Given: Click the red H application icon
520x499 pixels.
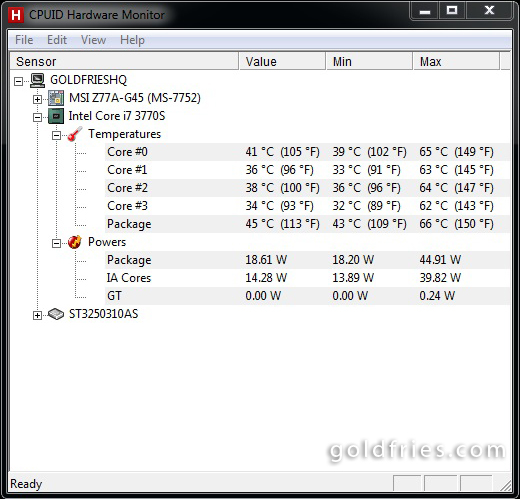Looking at the screenshot, I should [x=16, y=15].
